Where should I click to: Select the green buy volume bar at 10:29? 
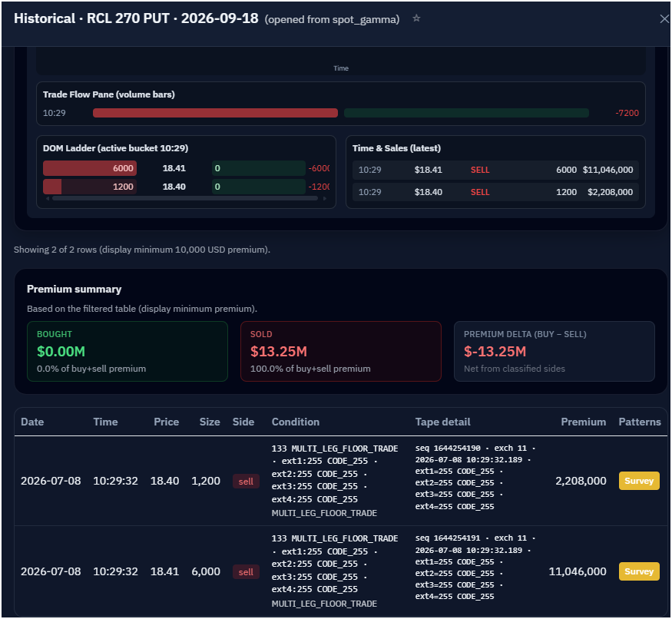tap(466, 113)
